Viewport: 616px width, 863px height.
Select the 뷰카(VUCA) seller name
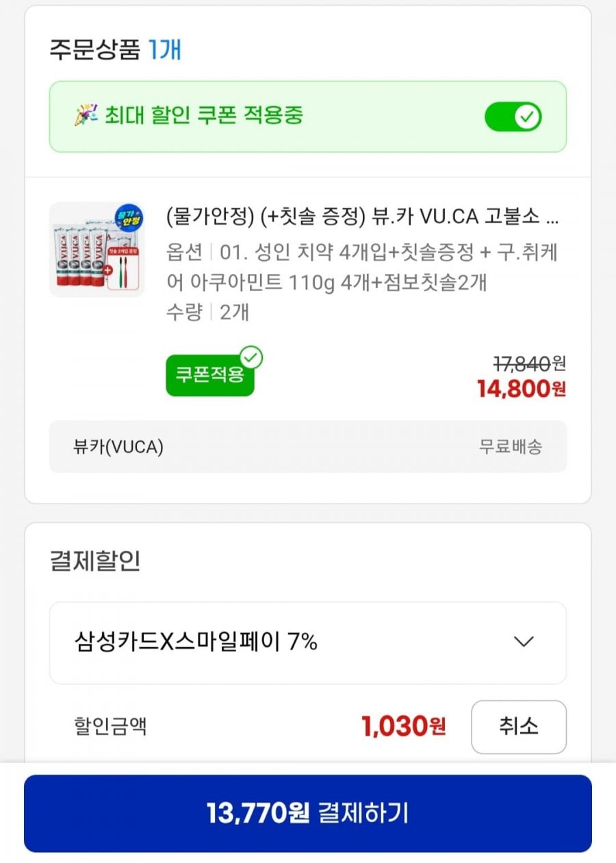[x=118, y=447]
